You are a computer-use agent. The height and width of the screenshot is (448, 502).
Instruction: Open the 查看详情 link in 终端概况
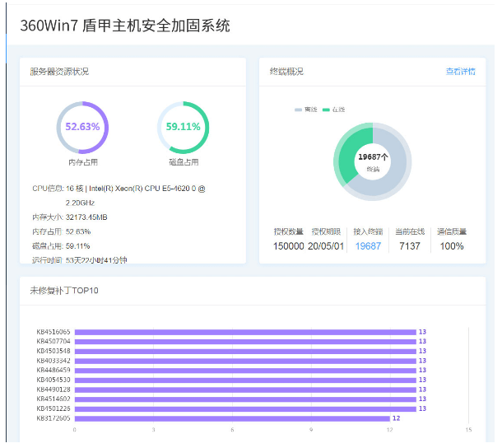(460, 71)
